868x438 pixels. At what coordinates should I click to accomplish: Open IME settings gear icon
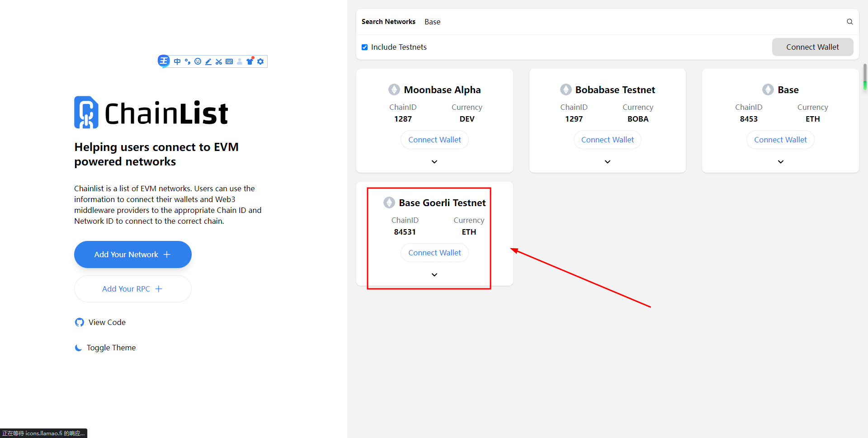[x=260, y=61]
